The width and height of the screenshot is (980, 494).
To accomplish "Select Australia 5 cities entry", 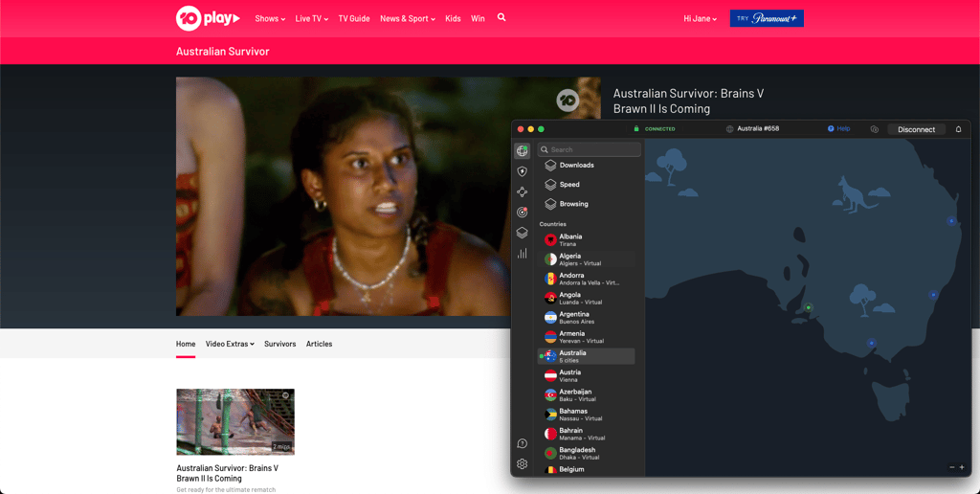I will tap(587, 356).
